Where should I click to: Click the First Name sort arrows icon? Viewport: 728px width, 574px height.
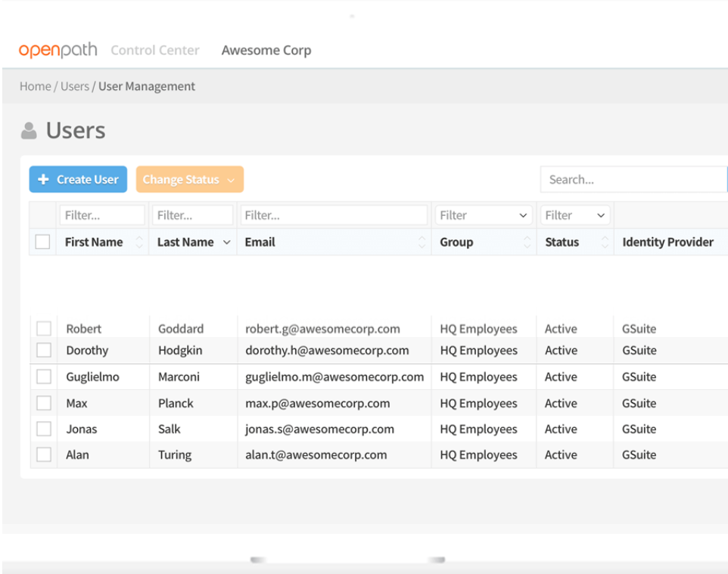(x=138, y=242)
